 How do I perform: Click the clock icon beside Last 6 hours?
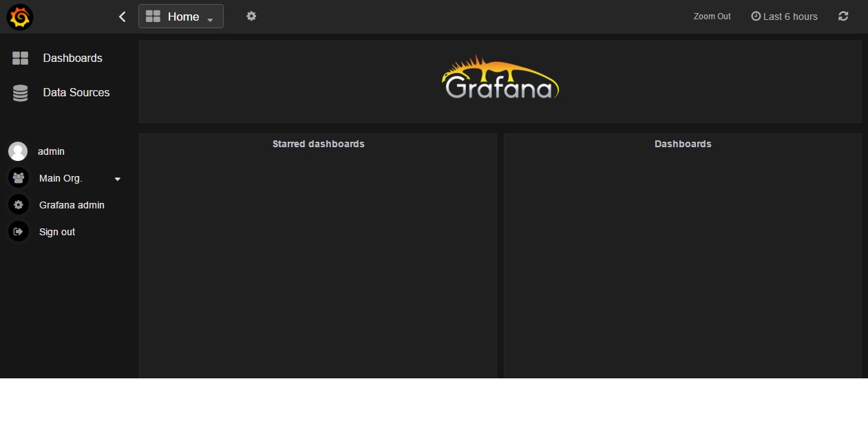coord(756,17)
